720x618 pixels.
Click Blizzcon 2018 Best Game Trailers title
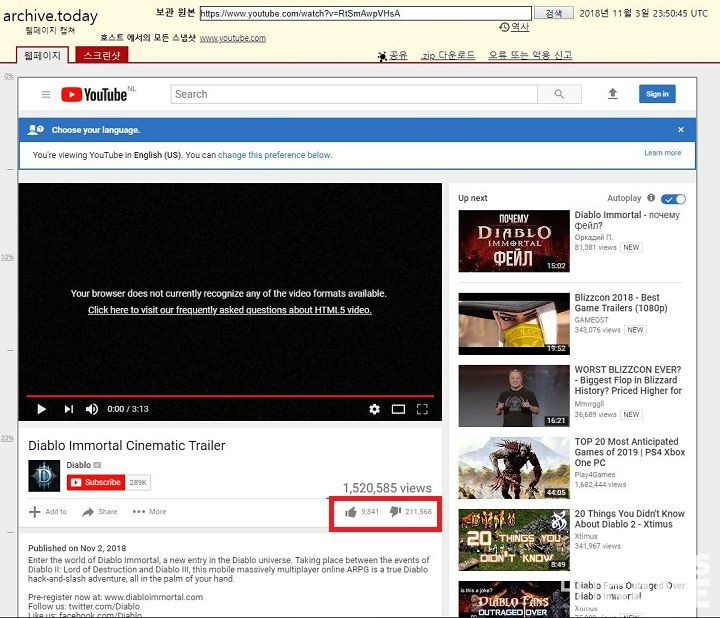pyautogui.click(x=621, y=303)
